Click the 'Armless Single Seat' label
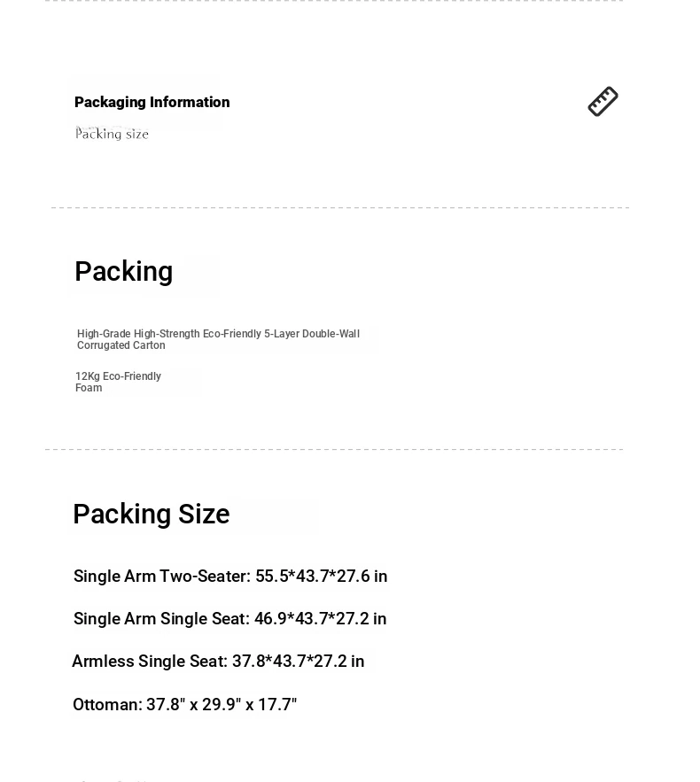 [x=150, y=661]
